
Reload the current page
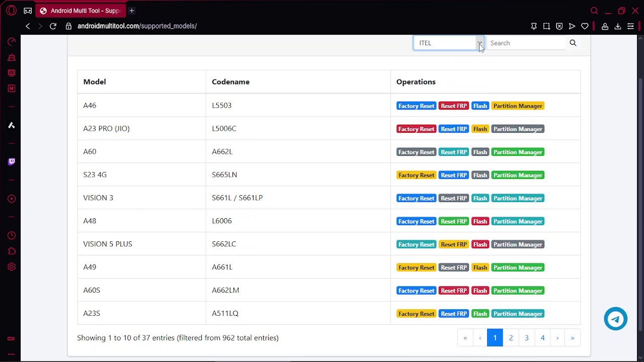pos(53,26)
